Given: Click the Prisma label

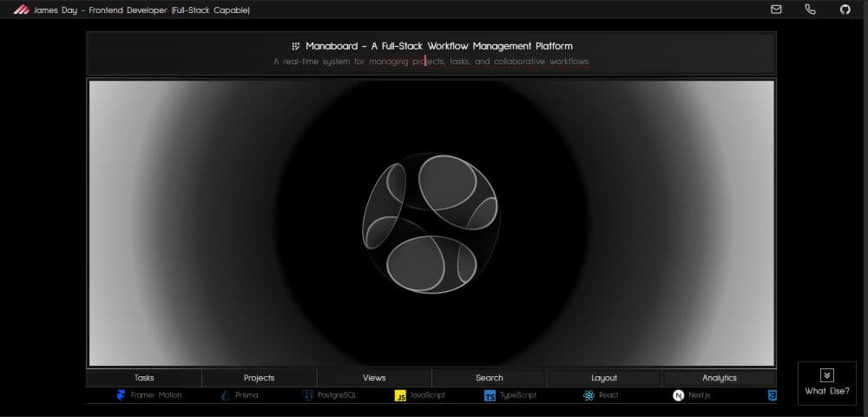Looking at the screenshot, I should pyautogui.click(x=247, y=395).
